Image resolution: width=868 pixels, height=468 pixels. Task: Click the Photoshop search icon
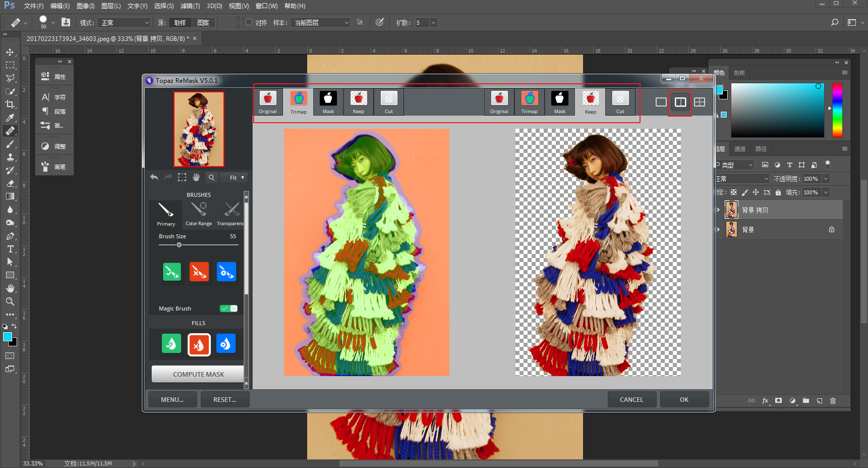click(835, 22)
